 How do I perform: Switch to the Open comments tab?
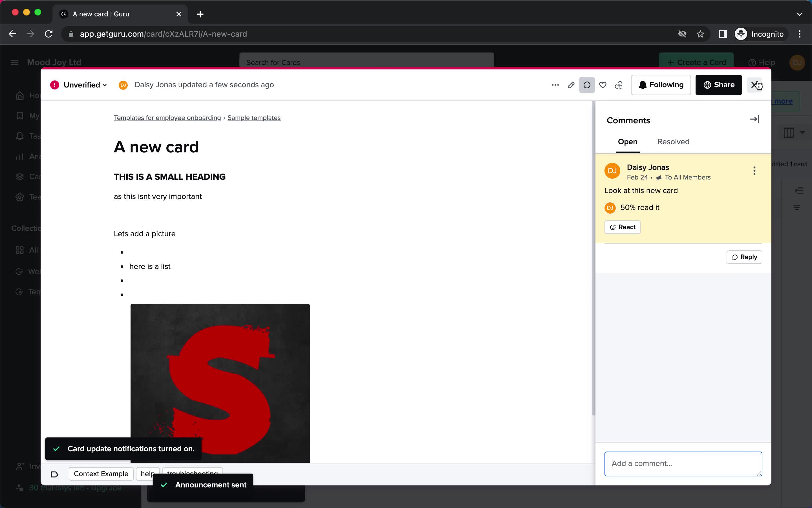[x=627, y=142]
